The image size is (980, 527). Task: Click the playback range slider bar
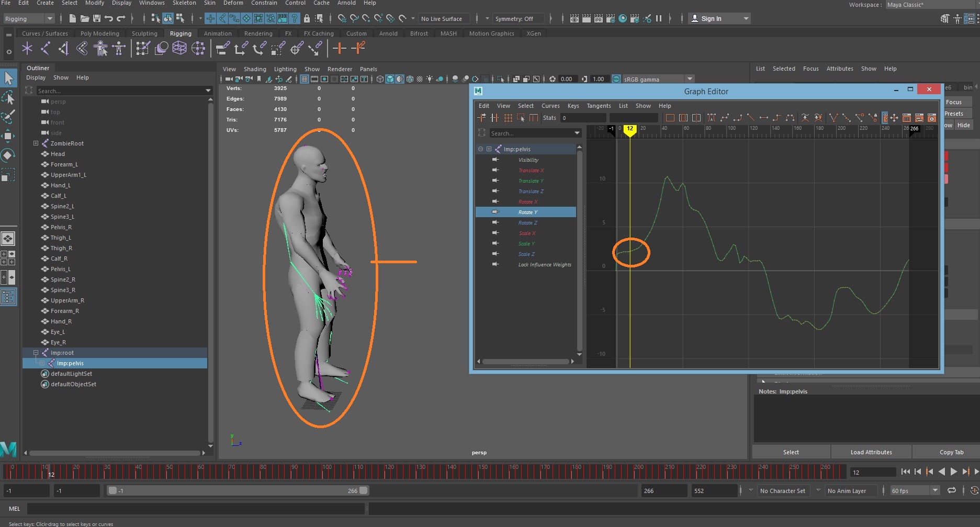coord(238,490)
